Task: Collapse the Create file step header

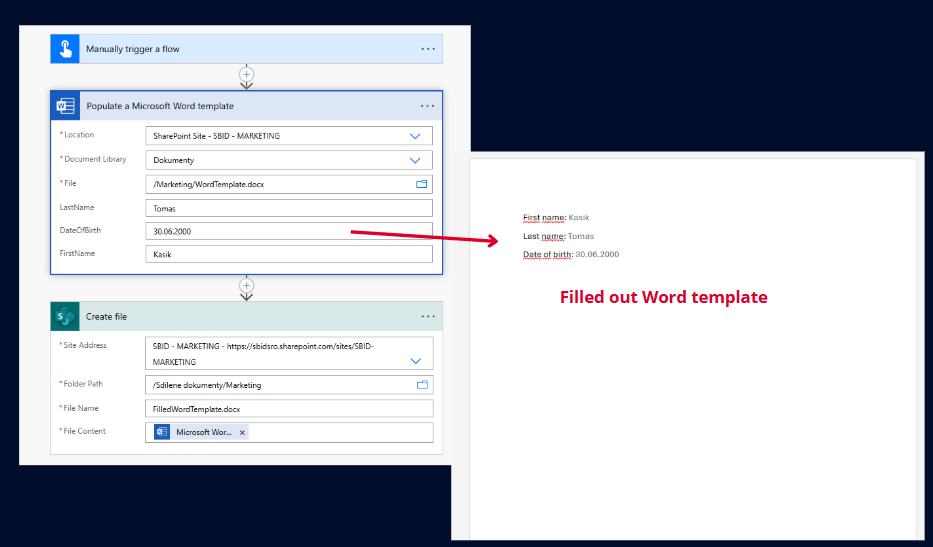Action: pyautogui.click(x=246, y=317)
